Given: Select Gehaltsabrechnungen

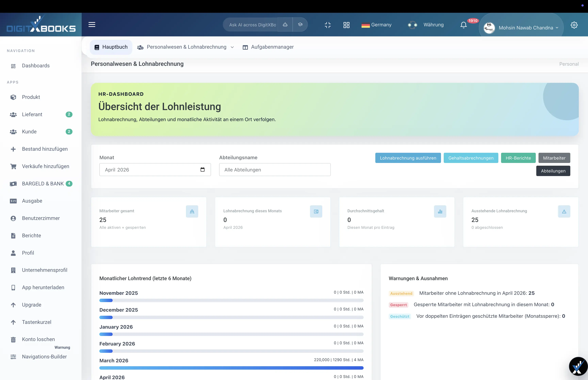Looking at the screenshot, I should click(x=471, y=158).
